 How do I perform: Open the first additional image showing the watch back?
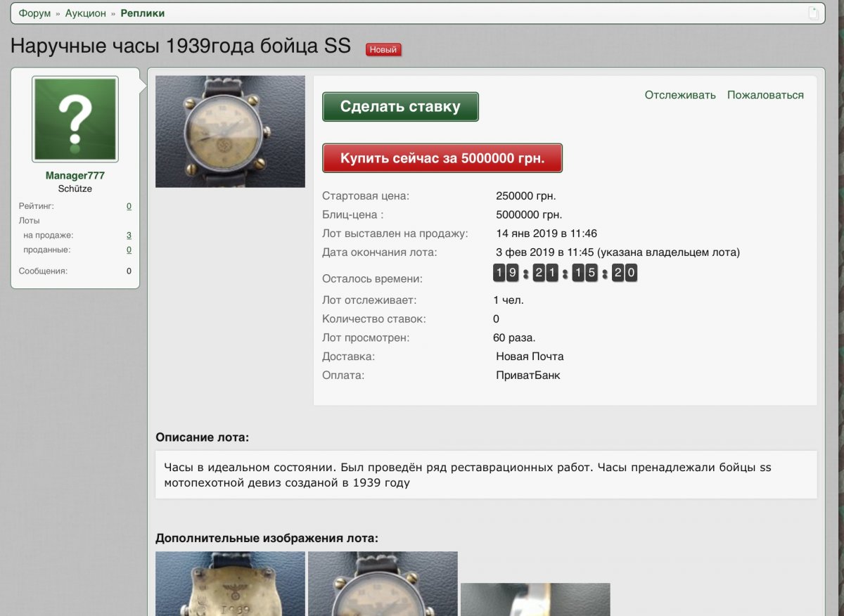(x=230, y=584)
